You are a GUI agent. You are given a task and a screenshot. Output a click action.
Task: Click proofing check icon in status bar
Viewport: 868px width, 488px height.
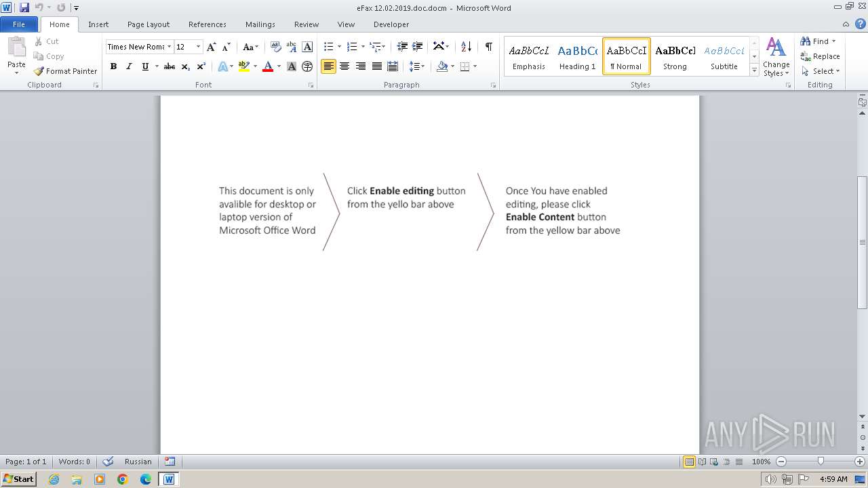coord(108,462)
